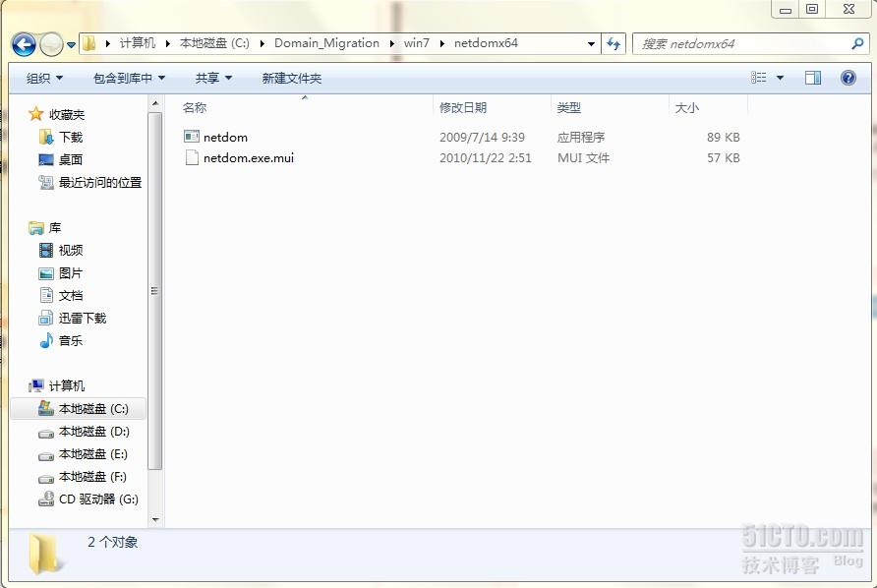This screenshot has width=877, height=588.
Task: Open the 共享 menu
Action: tap(213, 79)
